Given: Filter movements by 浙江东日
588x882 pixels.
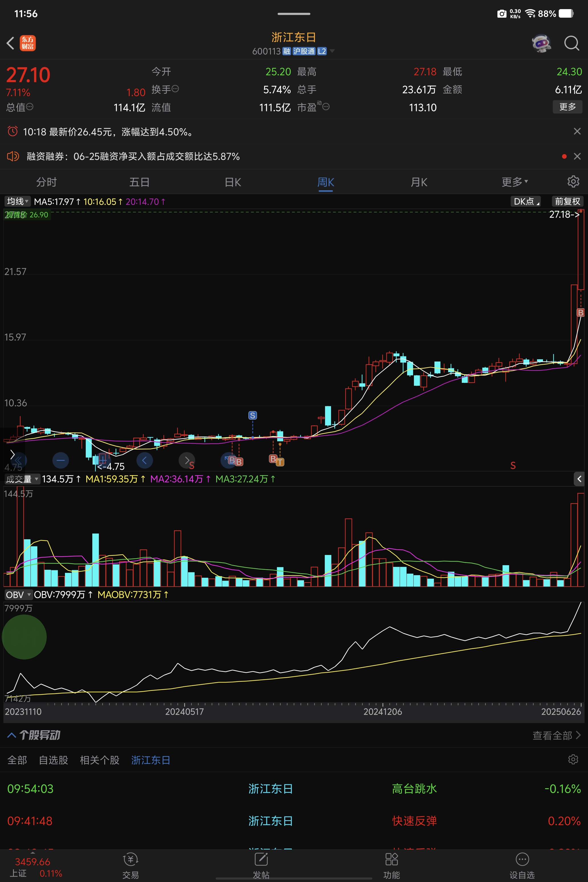Looking at the screenshot, I should click(x=151, y=760).
